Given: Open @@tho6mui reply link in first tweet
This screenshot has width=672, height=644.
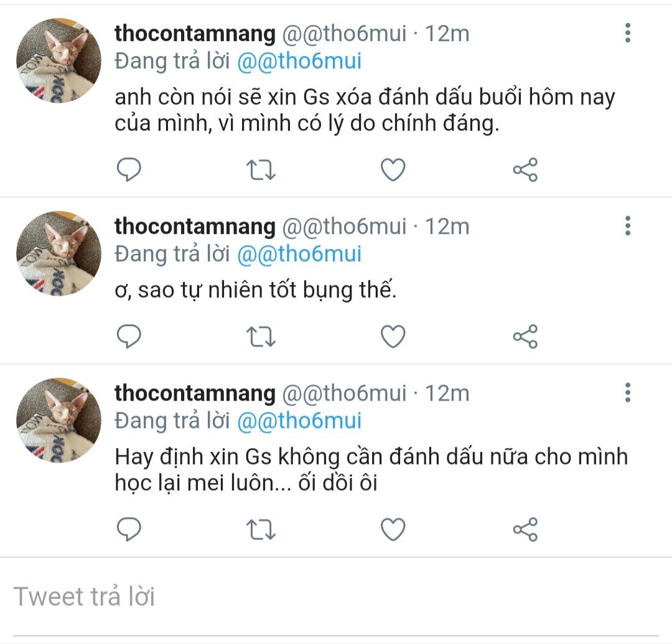Looking at the screenshot, I should 299,62.
